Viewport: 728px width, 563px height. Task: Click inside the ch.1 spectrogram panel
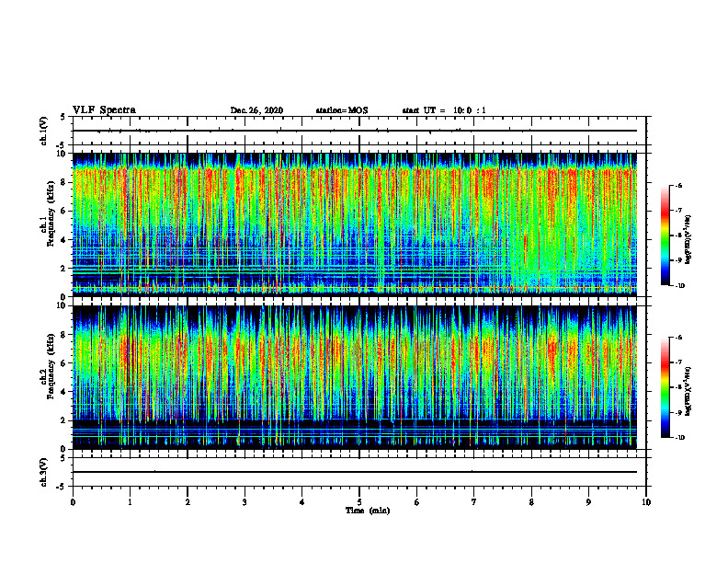click(355, 224)
